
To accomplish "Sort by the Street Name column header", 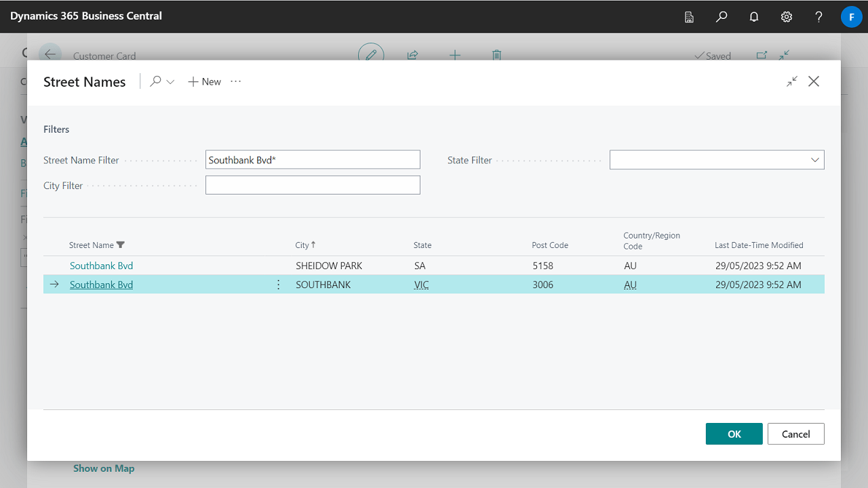I will (92, 245).
